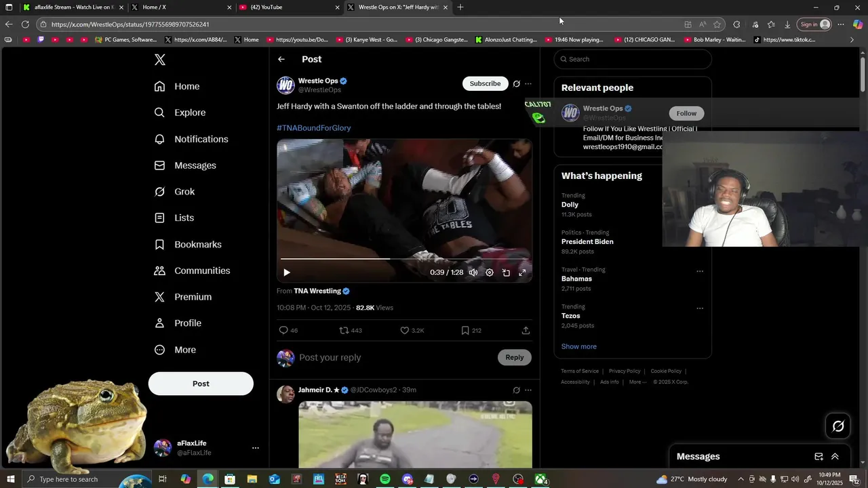Expand the More sidebar menu
This screenshot has height=488, width=868.
tap(175, 350)
